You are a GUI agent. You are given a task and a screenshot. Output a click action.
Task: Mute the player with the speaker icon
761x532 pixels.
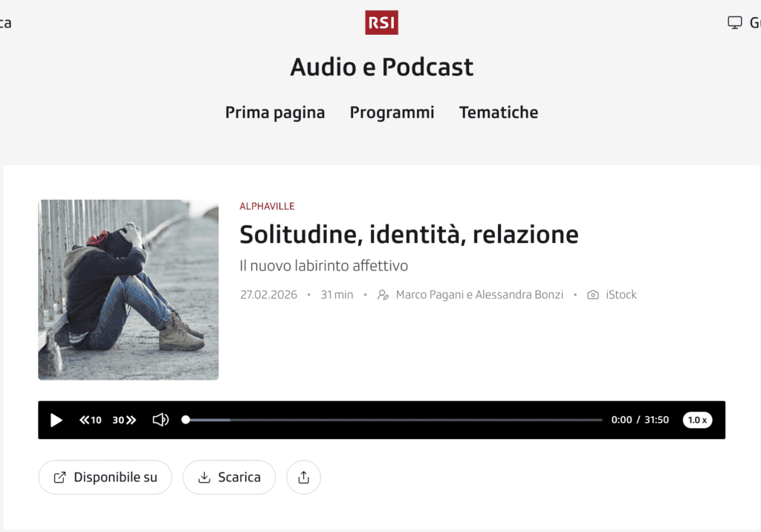(x=161, y=421)
